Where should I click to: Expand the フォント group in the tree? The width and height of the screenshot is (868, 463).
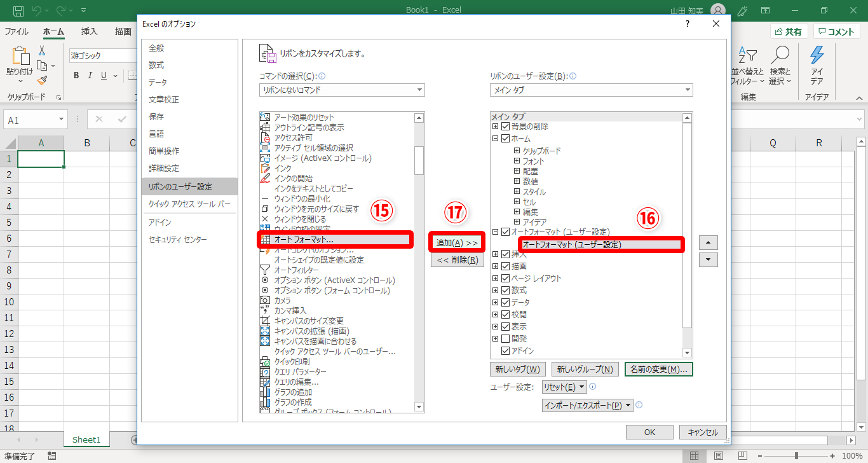pos(517,161)
